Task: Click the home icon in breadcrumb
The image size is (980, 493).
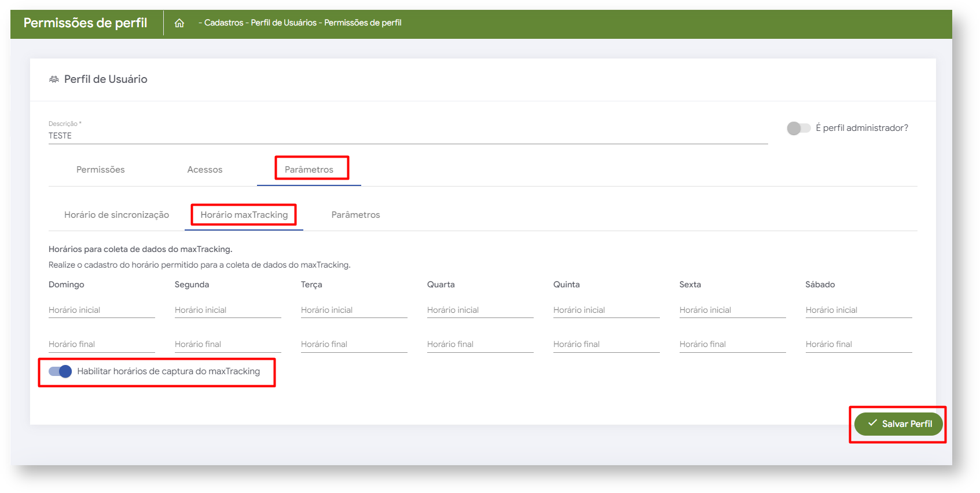Action: (x=179, y=23)
